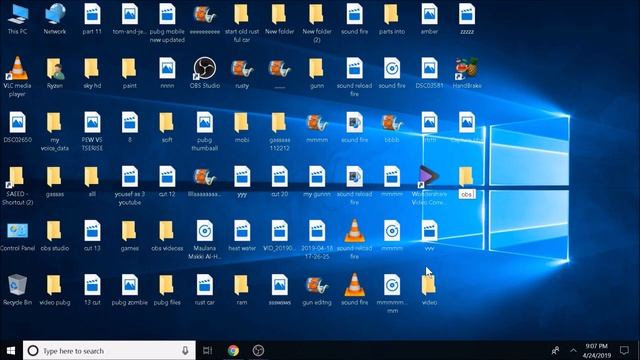This screenshot has width=640, height=360.
Task: Select the Wondershare Video Converter shortcut
Action: tap(429, 185)
